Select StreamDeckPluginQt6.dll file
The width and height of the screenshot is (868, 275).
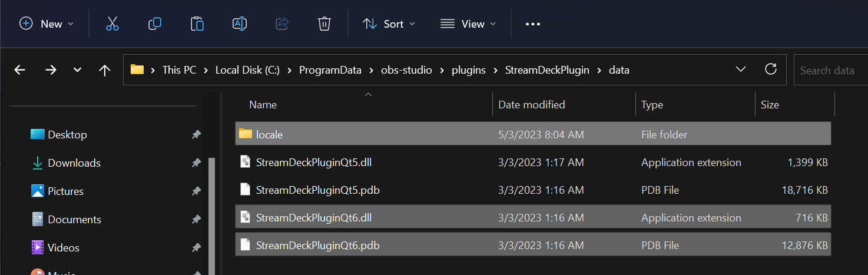tap(533, 217)
